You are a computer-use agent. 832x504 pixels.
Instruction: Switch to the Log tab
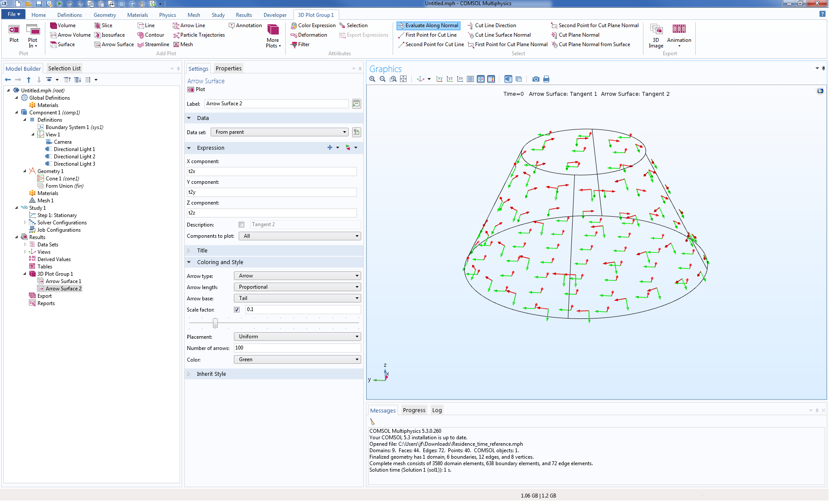pyautogui.click(x=437, y=410)
